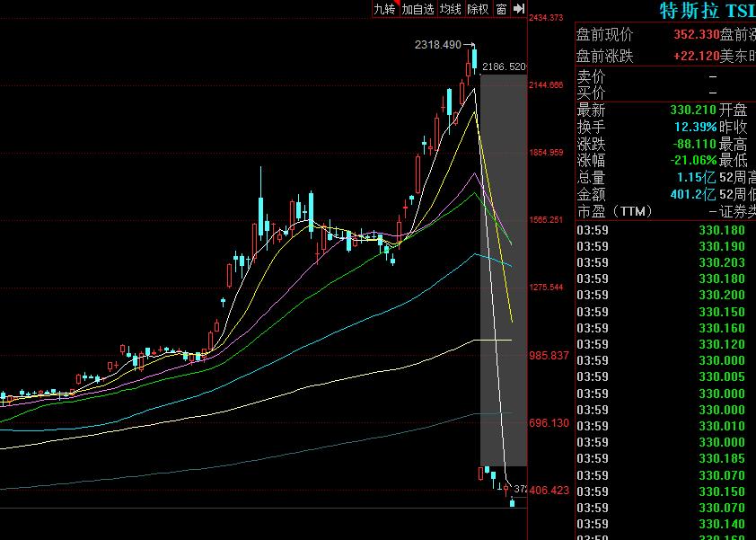Click the 除权 button
The width and height of the screenshot is (756, 540).
coord(479,9)
